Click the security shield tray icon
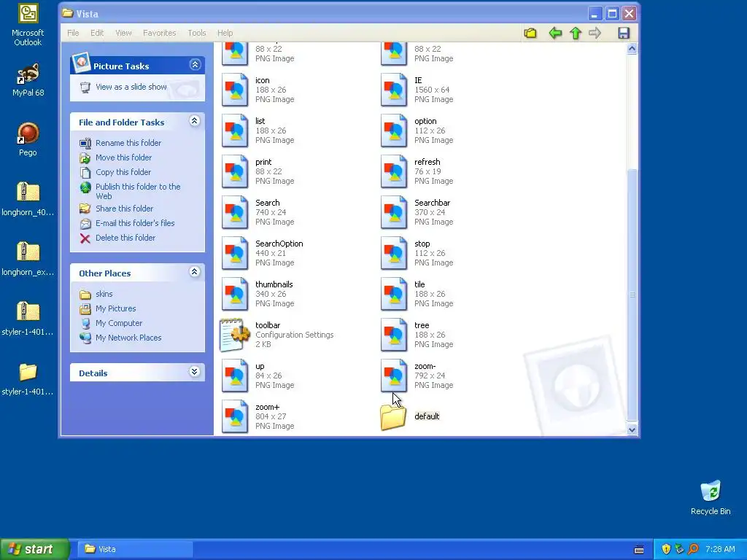The image size is (747, 560). point(666,549)
